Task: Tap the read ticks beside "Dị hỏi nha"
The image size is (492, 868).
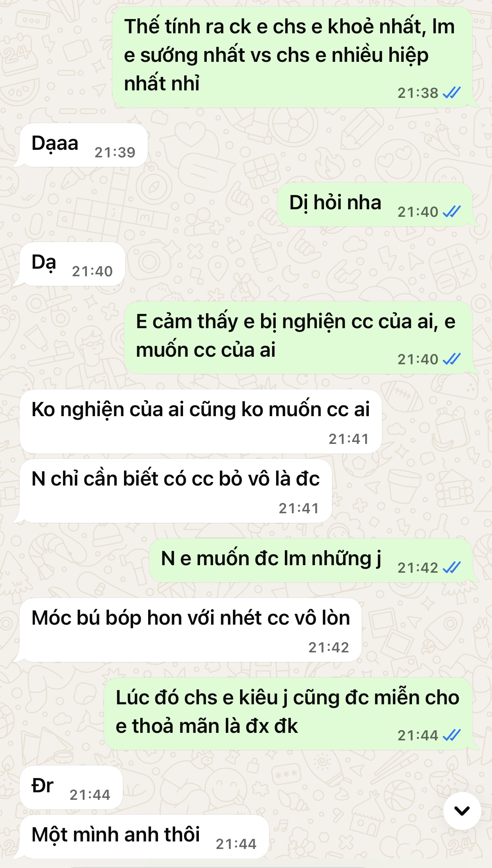Action: click(452, 212)
